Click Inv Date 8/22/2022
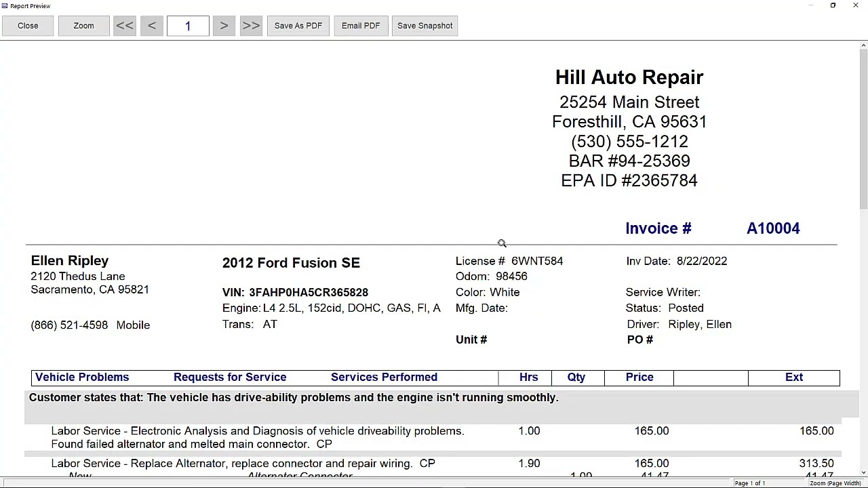Image resolution: width=868 pixels, height=488 pixels. [x=677, y=261]
